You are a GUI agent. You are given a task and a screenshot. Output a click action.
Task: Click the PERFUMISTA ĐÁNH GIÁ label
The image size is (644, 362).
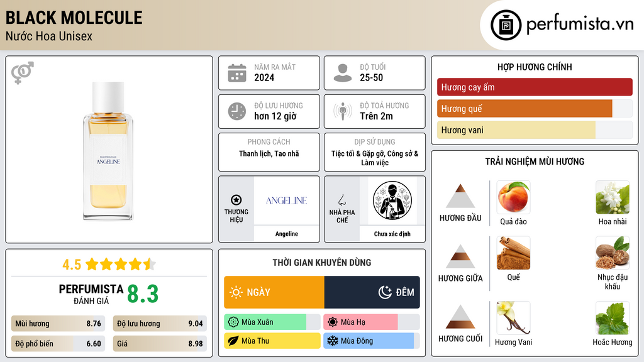coord(91,294)
